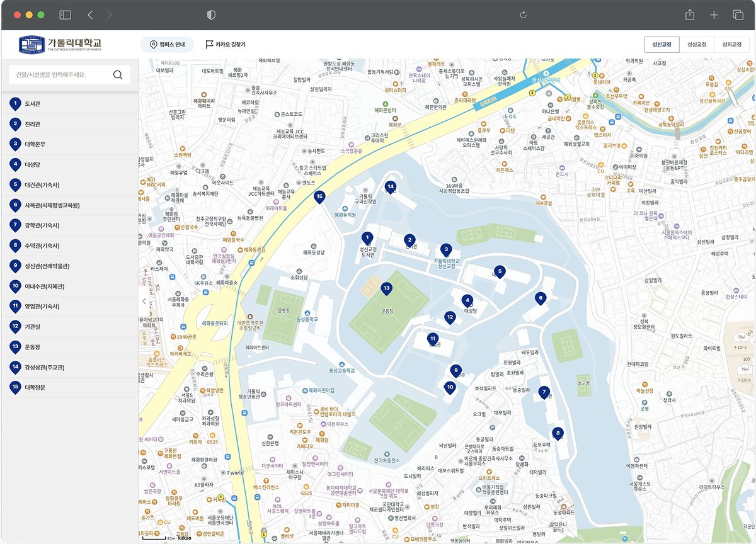Reload the page with the refresh icon
The height and width of the screenshot is (544, 756).
coord(523,14)
